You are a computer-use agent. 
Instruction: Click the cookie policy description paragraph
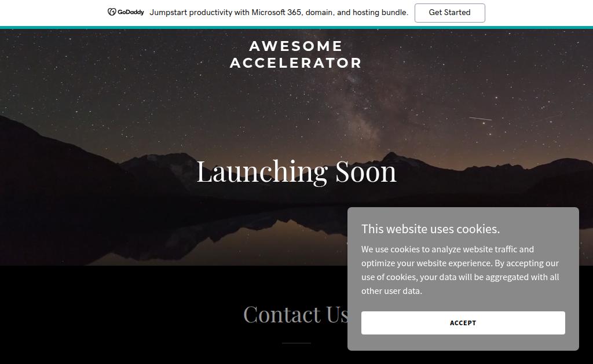[460, 270]
